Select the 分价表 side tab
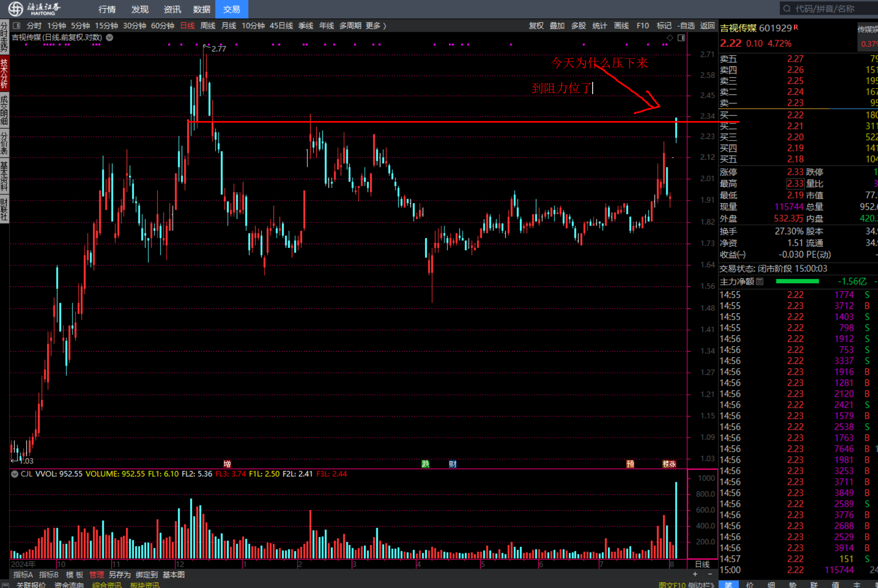The height and width of the screenshot is (588, 878). tap(4, 143)
